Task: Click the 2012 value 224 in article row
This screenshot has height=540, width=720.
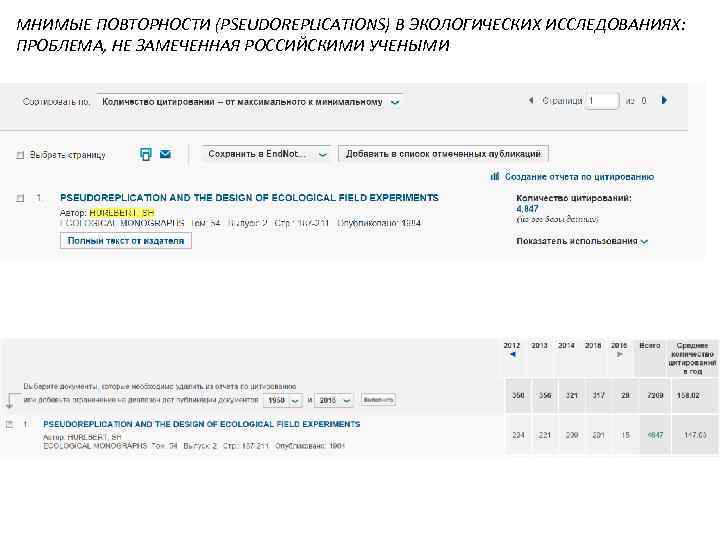Action: (518, 435)
